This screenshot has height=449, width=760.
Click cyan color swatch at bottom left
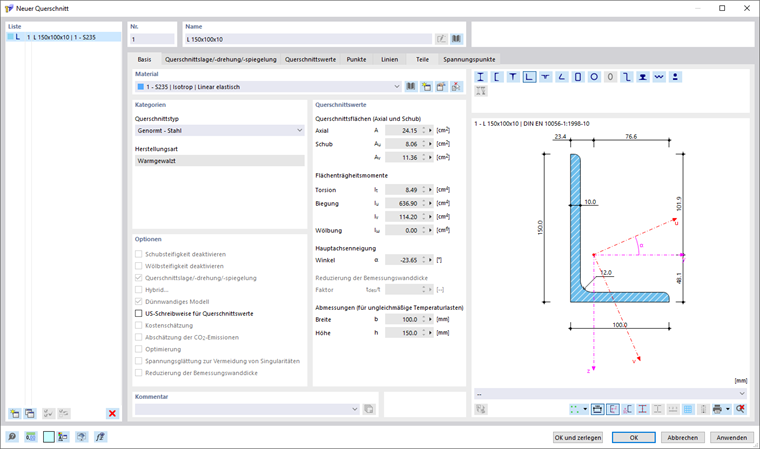(x=48, y=437)
